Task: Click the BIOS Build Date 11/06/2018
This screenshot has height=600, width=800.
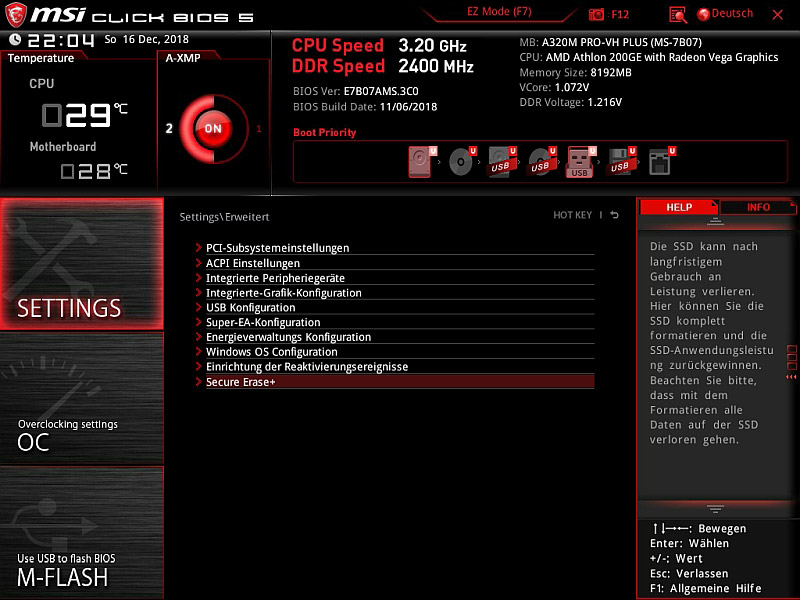Action: [409, 107]
